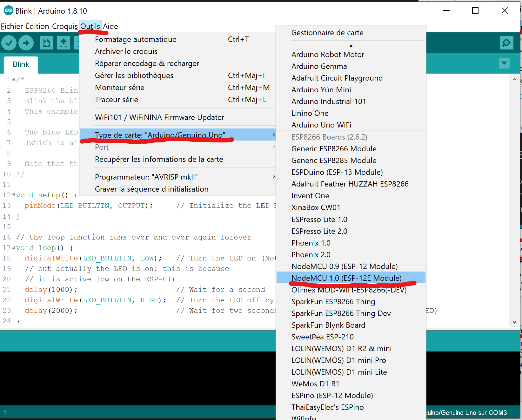Select SparkFun Blynk Board
Viewport: 522px width, 420px height.
(351, 325)
